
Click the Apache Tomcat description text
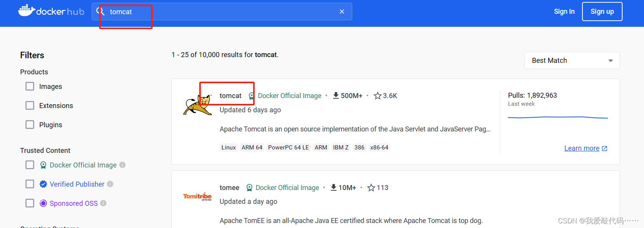pos(355,129)
